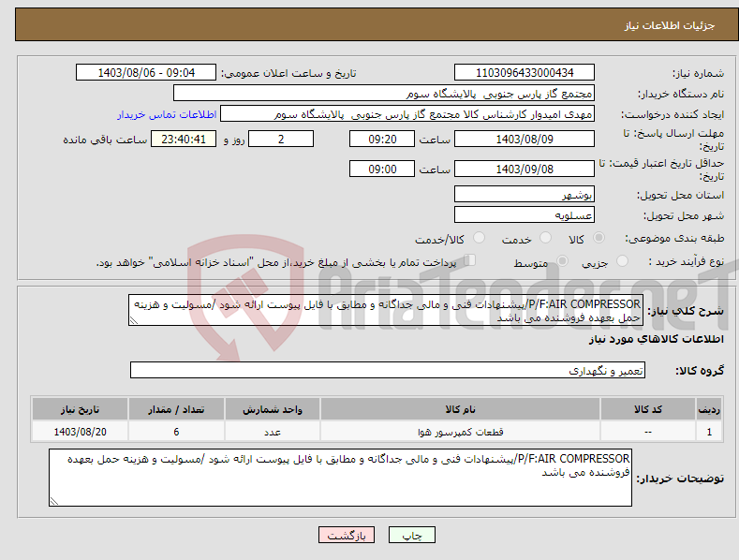Screen dimensions: 739x560
Task: Select the متوسط purchase type radio
Action: [x=562, y=260]
